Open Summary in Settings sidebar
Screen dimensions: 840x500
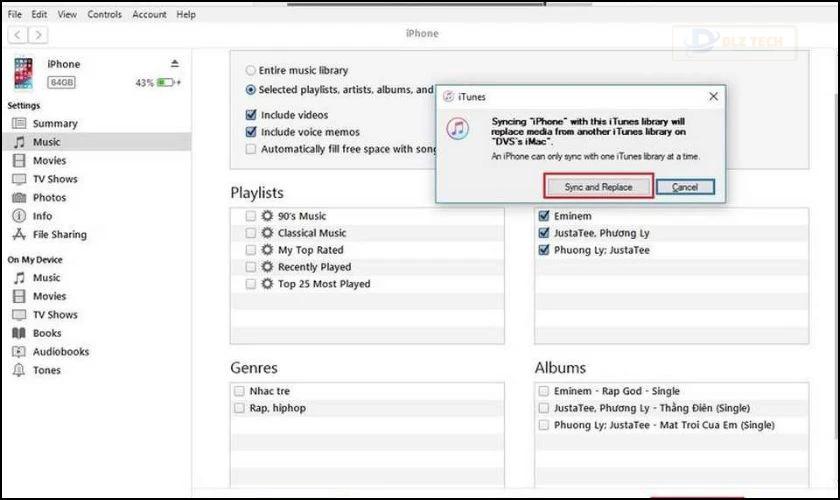[55, 124]
